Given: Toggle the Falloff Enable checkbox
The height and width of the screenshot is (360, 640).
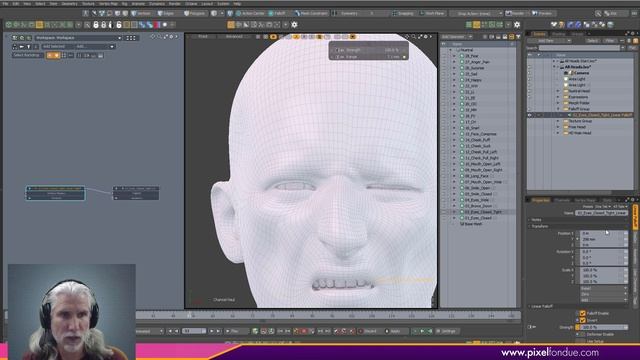Looking at the screenshot, I should click(583, 313).
